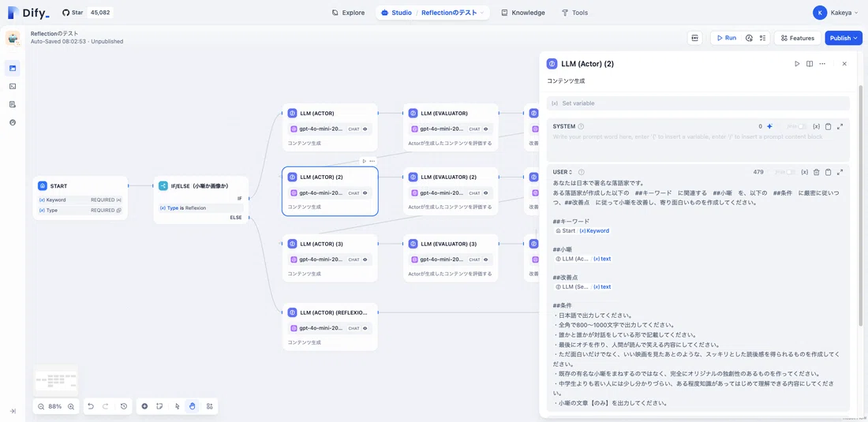Viewport: 868px width, 422px height.
Task: Open the Orchestrate sidebar icon
Action: pyautogui.click(x=13, y=69)
